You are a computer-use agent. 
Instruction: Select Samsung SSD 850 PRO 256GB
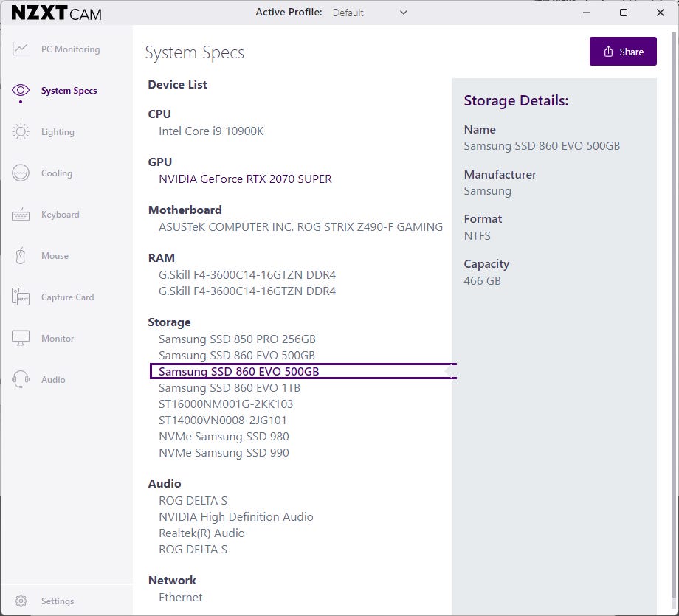[237, 339]
